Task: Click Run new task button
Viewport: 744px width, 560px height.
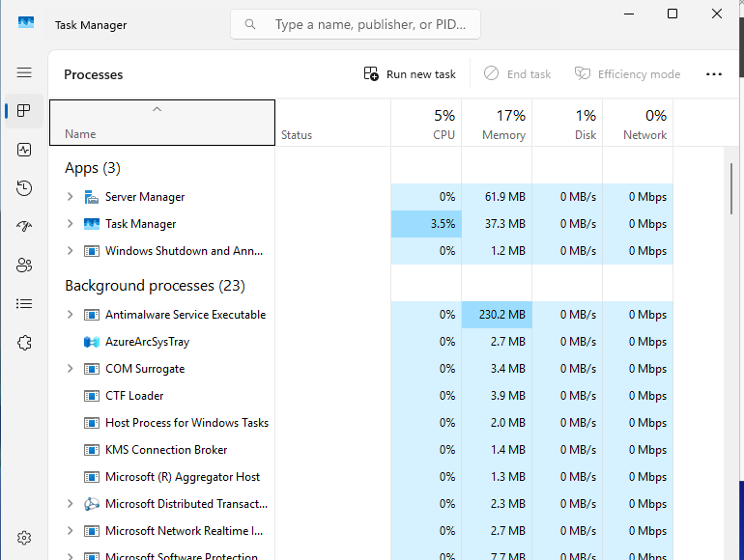Action: 410,74
